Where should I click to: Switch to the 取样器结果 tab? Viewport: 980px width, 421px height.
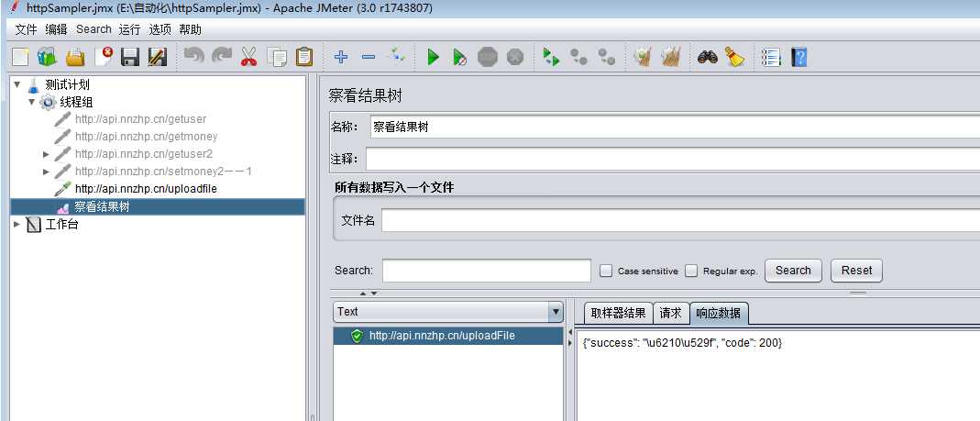[618, 314]
